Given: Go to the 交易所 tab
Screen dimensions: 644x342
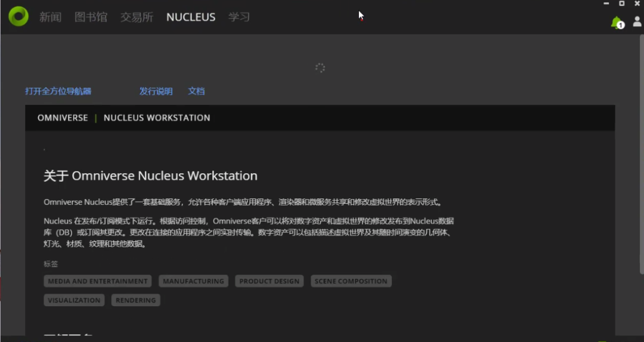Looking at the screenshot, I should coord(137,17).
